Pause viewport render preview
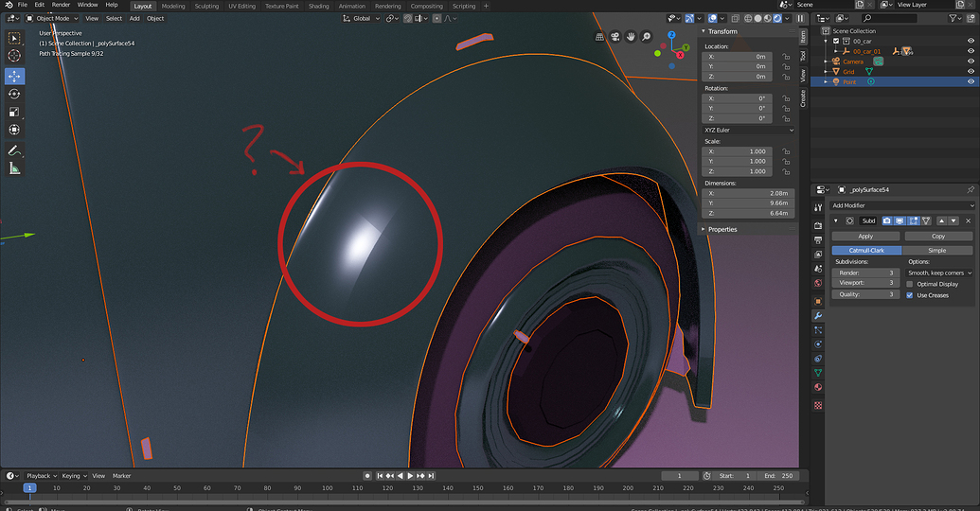Image resolution: width=980 pixels, height=511 pixels. (x=800, y=18)
